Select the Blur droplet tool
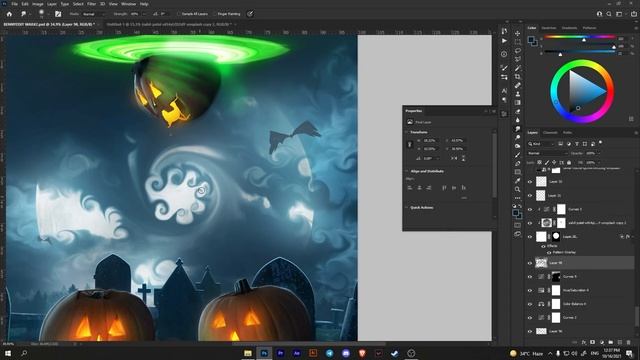 point(518,120)
